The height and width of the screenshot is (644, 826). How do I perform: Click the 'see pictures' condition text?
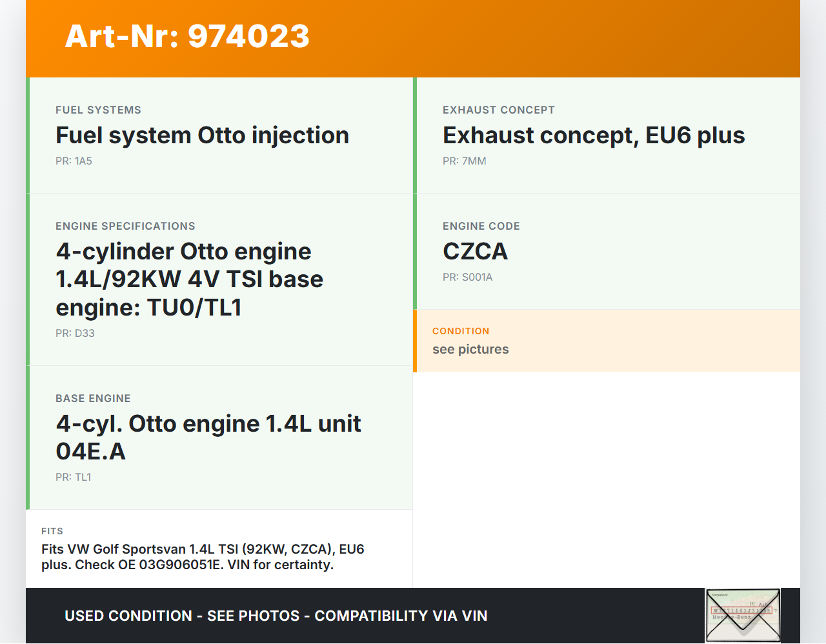click(470, 350)
